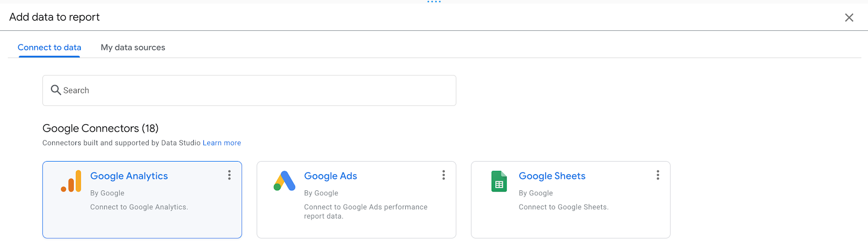
Task: Click the Google Analytics title link
Action: coord(129,176)
